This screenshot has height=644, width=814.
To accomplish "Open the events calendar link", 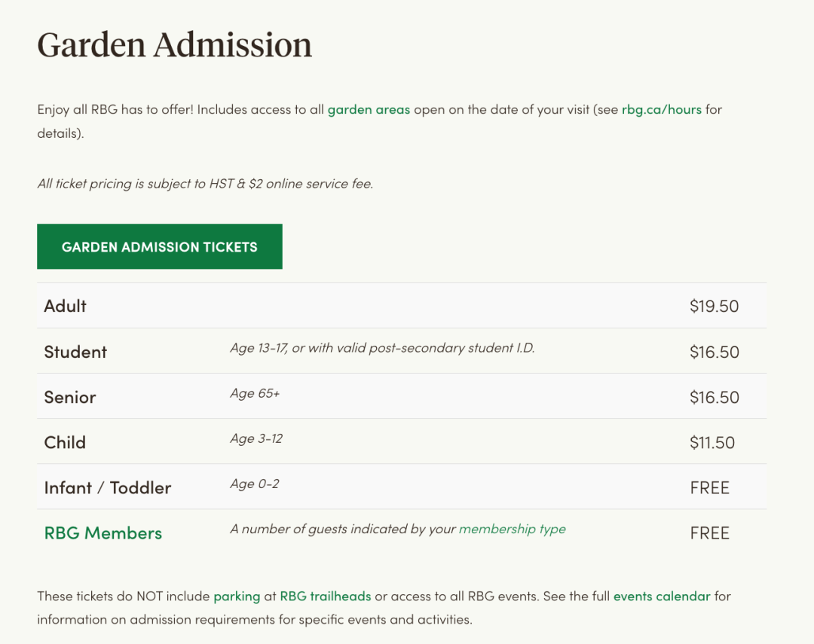I will (x=662, y=597).
